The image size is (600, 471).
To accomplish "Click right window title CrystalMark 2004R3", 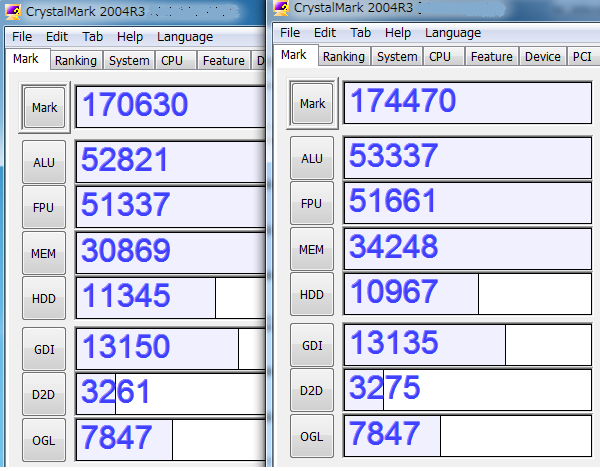I will 353,8.
